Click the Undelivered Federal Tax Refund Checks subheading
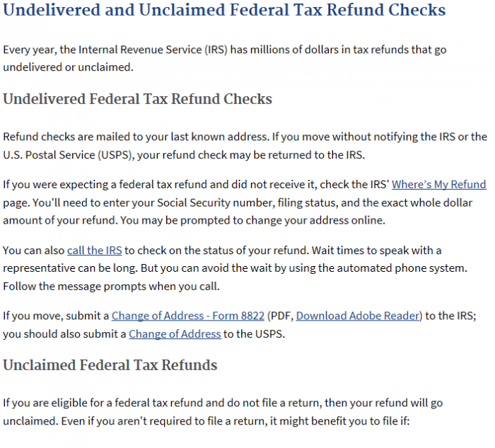Screen dimensions: 495x448 coord(137,99)
